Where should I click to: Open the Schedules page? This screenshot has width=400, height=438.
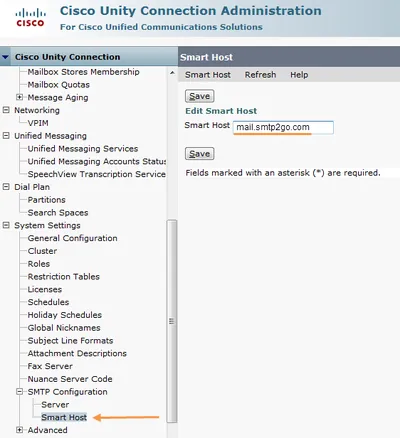[x=48, y=302]
